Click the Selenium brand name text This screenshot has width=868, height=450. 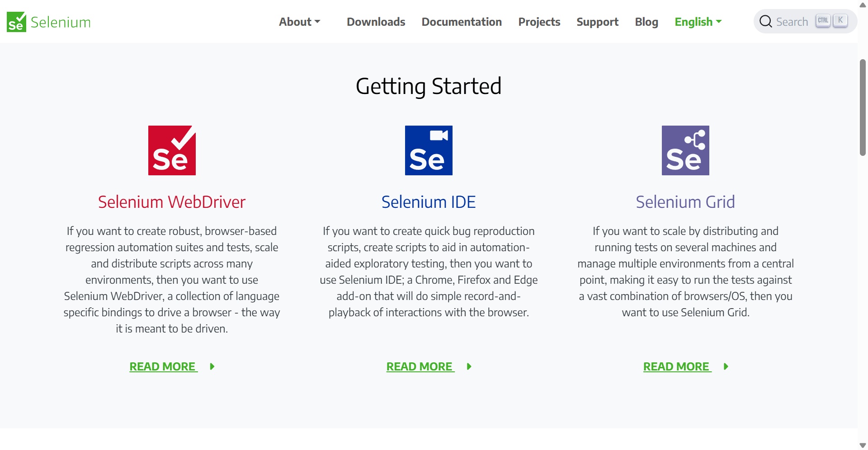(x=61, y=22)
